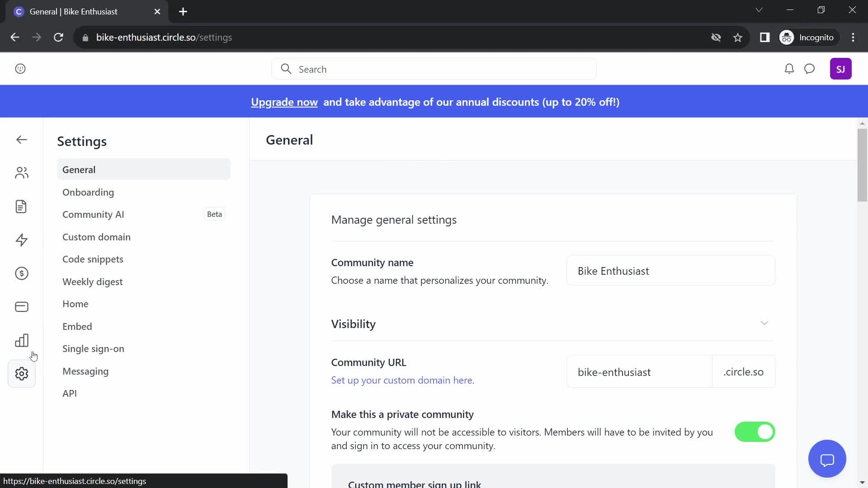This screenshot has width=868, height=488.
Task: Open Set up your custom domain link
Action: pos(402,380)
